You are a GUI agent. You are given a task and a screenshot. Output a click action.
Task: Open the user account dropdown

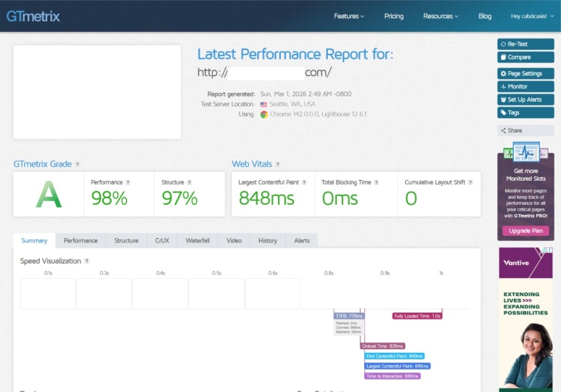[533, 16]
